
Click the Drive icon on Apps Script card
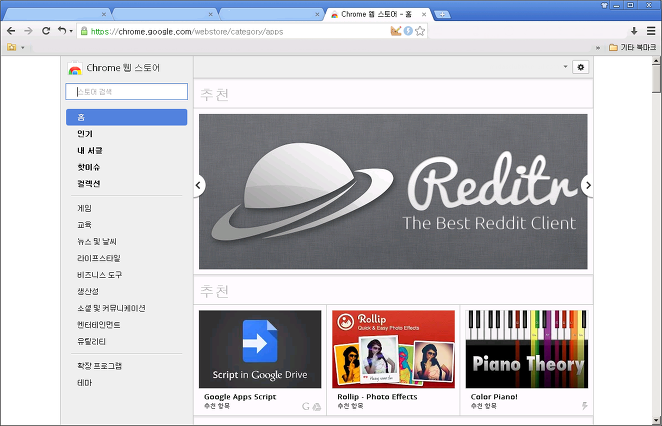[x=317, y=407]
